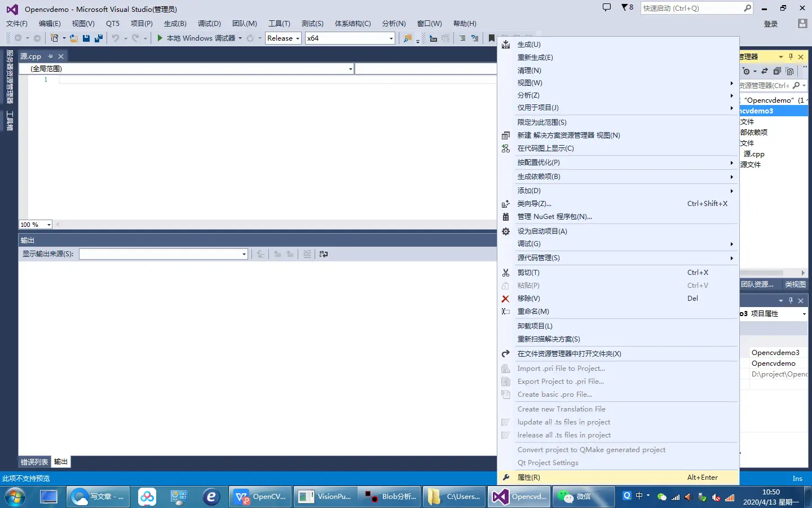Click the Undo arrow icon
Screen dimensions: 812x508
tap(116, 38)
